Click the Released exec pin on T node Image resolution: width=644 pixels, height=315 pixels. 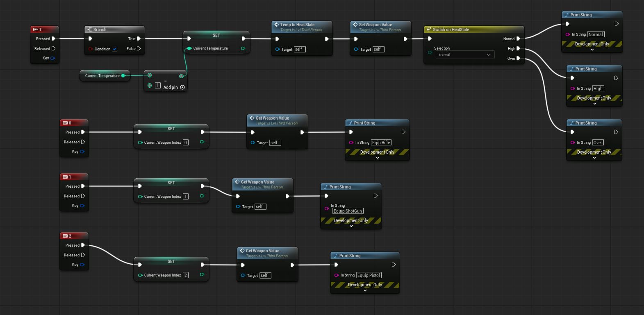coord(53,48)
